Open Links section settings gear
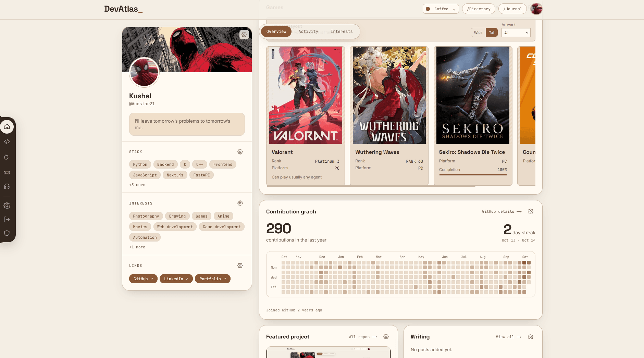The width and height of the screenshot is (644, 358). coord(240,266)
